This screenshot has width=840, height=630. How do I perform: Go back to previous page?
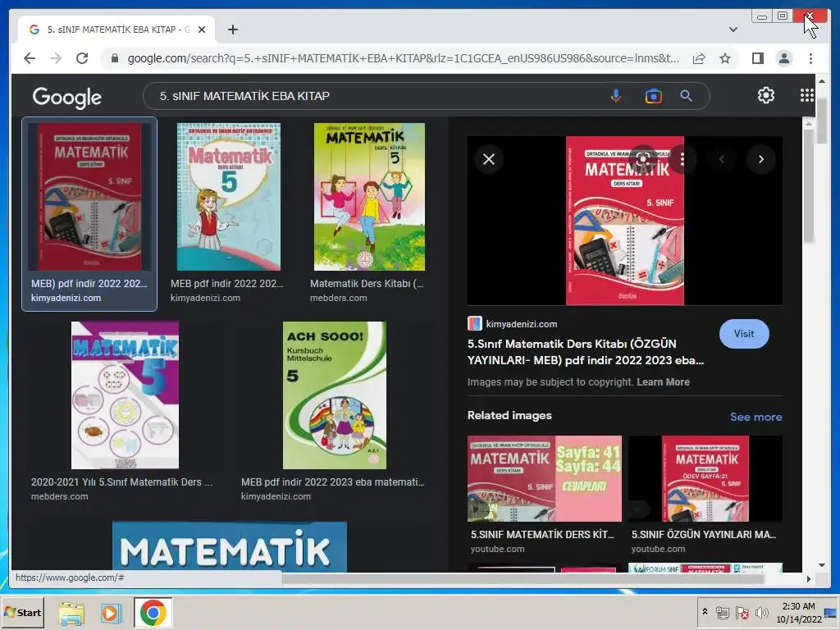tap(30, 58)
